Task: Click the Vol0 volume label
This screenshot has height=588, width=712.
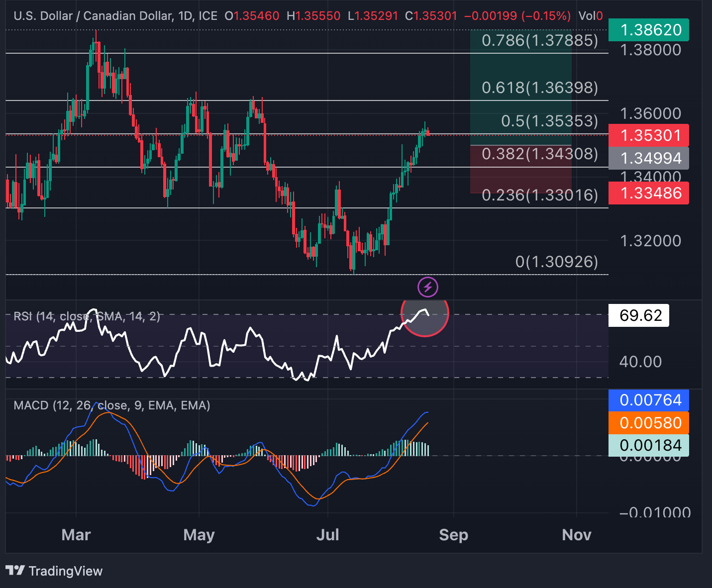Action: [591, 15]
